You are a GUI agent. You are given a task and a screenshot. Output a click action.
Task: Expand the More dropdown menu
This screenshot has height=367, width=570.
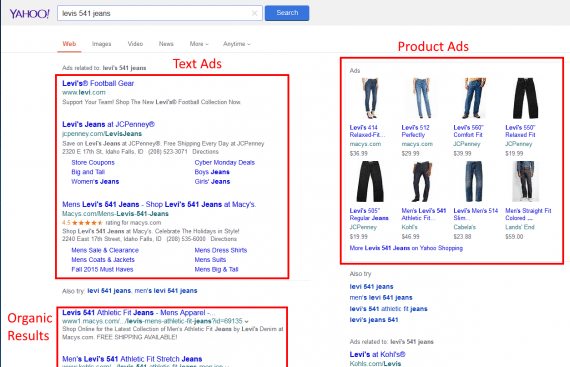[199, 44]
